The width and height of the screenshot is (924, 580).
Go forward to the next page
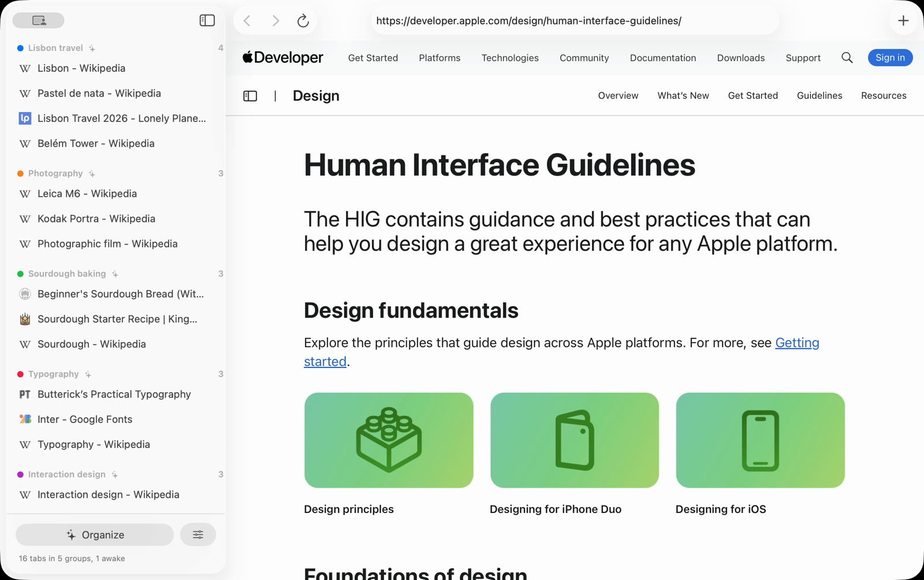point(275,21)
